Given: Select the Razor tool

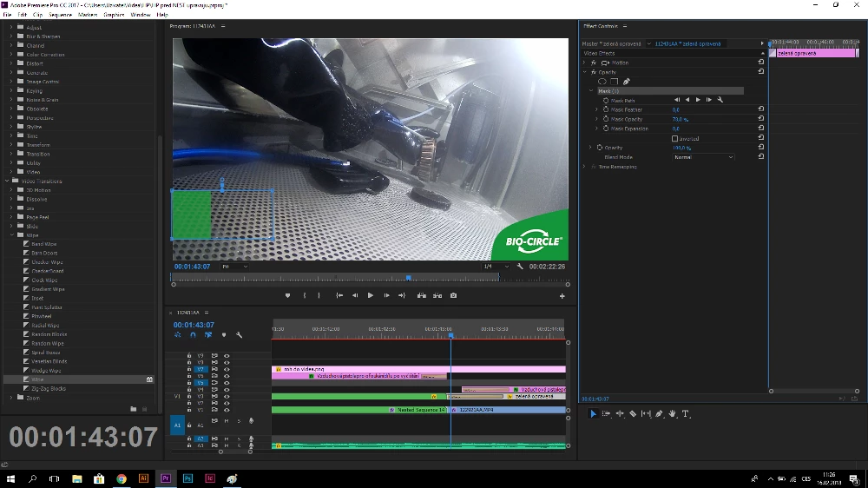Looking at the screenshot, I should (x=633, y=414).
